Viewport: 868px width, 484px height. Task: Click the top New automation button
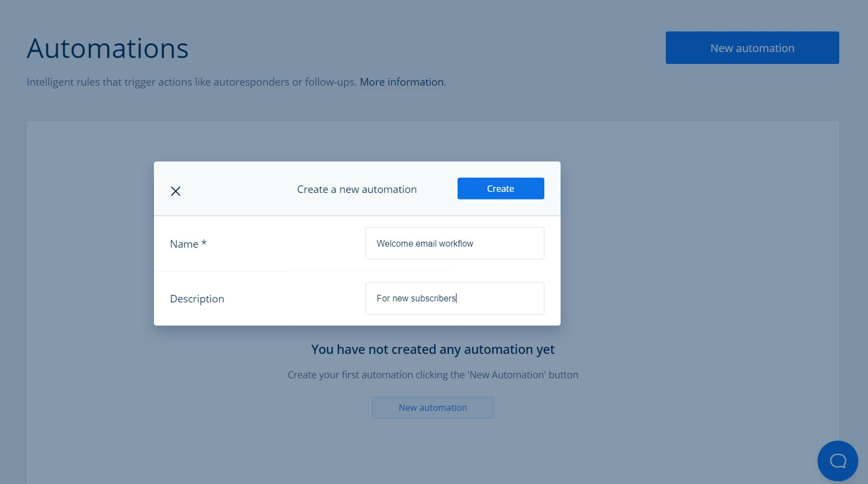point(752,48)
